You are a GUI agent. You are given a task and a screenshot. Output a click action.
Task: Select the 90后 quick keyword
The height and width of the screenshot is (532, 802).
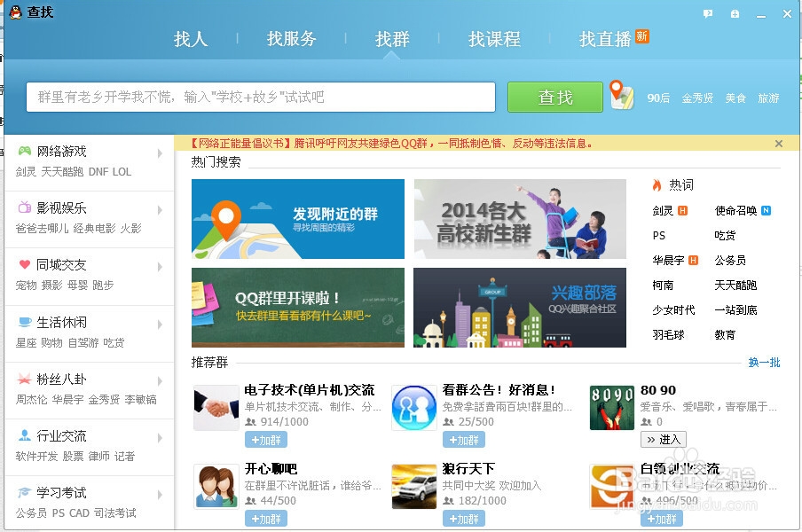click(658, 98)
